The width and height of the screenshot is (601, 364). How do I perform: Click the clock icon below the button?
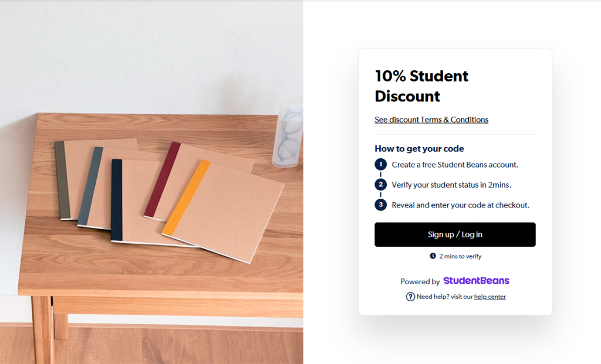coord(433,256)
